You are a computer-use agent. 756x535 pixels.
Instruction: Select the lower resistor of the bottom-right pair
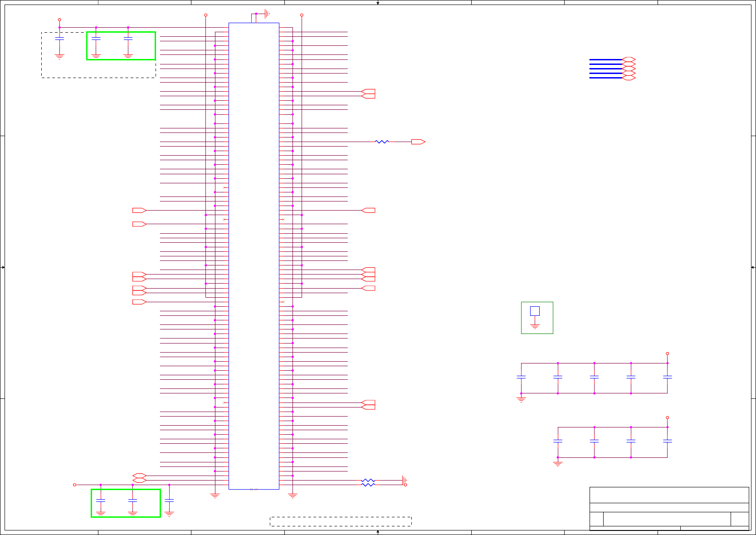tap(368, 485)
